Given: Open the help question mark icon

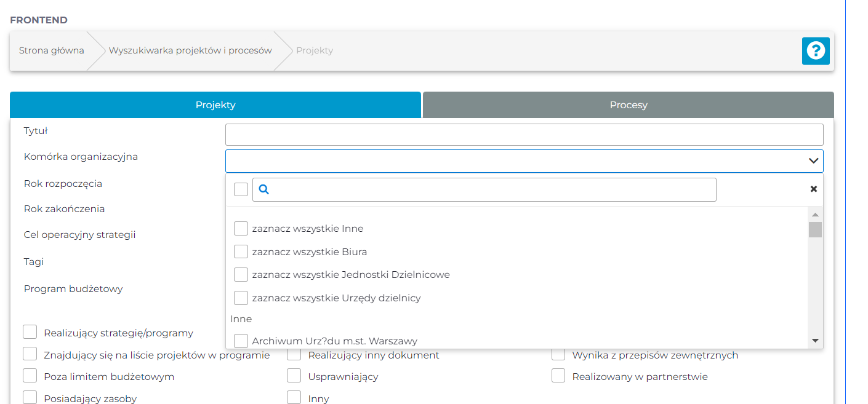Looking at the screenshot, I should point(816,50).
